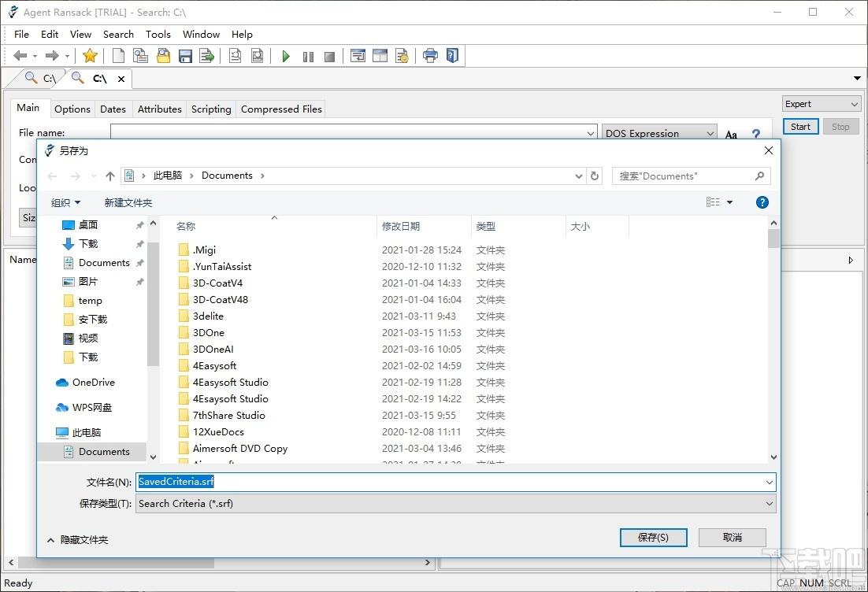Select the 7thShare Studio folder

229,415
